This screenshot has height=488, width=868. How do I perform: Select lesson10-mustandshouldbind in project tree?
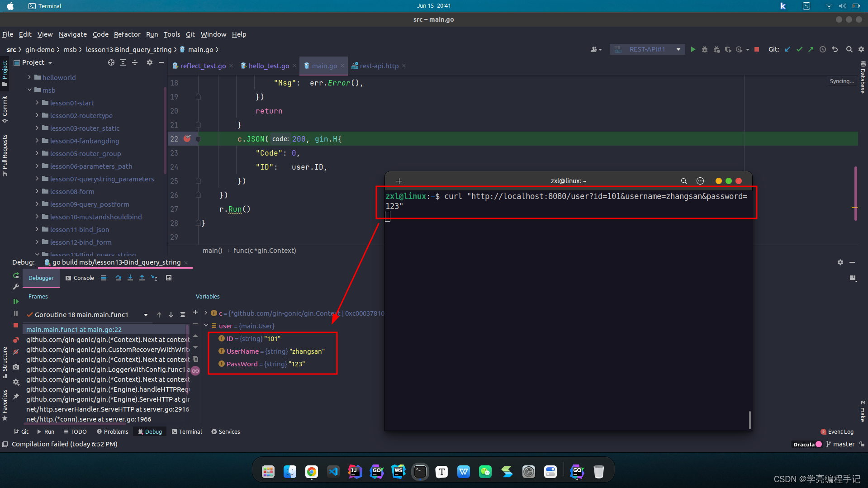coord(96,217)
